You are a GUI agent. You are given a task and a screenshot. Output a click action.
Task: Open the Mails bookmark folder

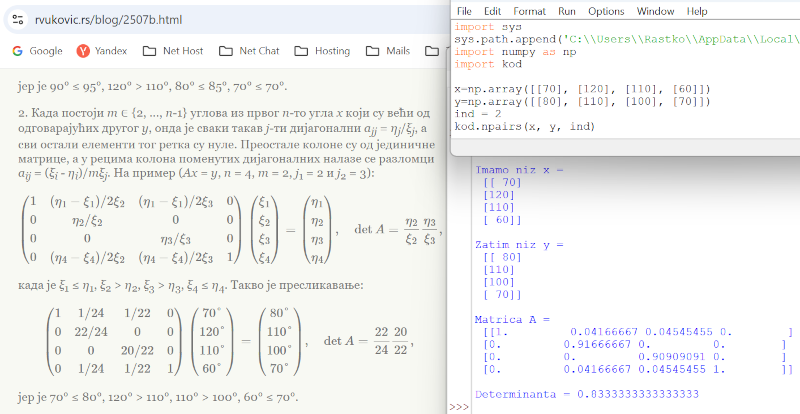pyautogui.click(x=388, y=51)
